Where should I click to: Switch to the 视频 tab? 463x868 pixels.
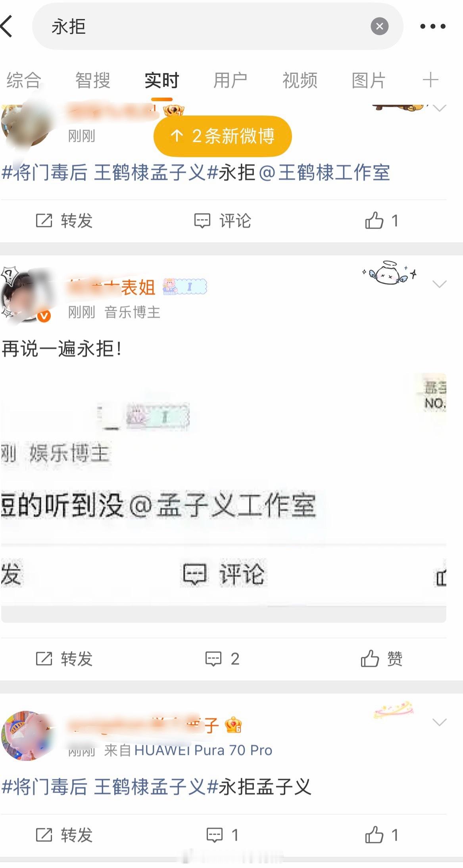click(x=300, y=80)
